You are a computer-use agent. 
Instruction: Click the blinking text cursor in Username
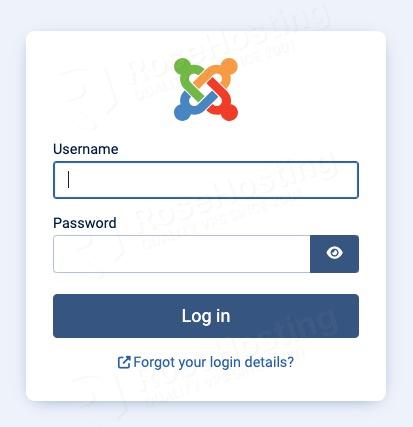coord(68,180)
